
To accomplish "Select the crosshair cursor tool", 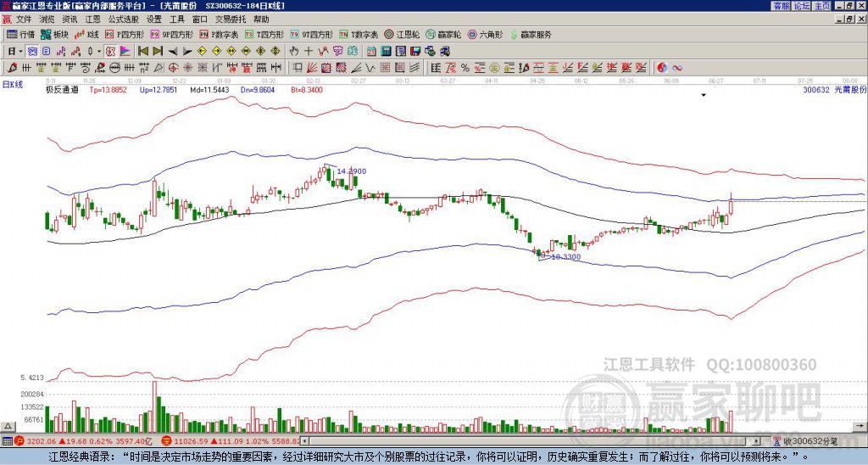I will click(x=309, y=52).
